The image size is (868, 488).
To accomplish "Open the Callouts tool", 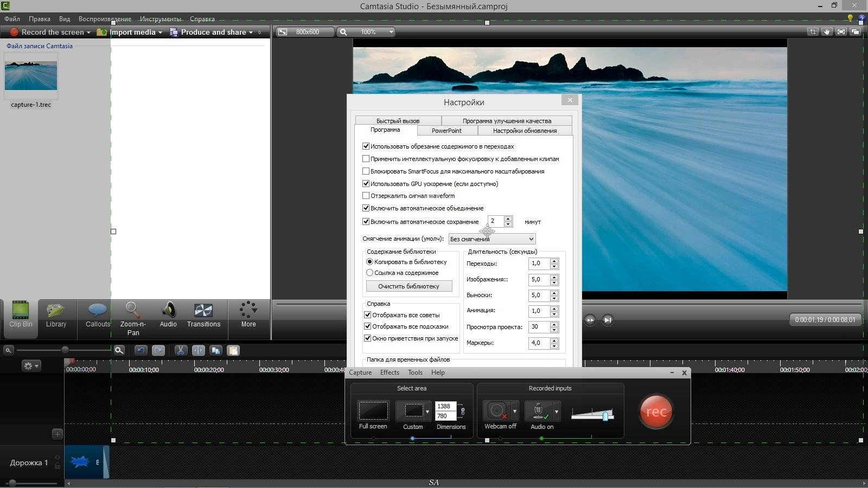I will [98, 314].
